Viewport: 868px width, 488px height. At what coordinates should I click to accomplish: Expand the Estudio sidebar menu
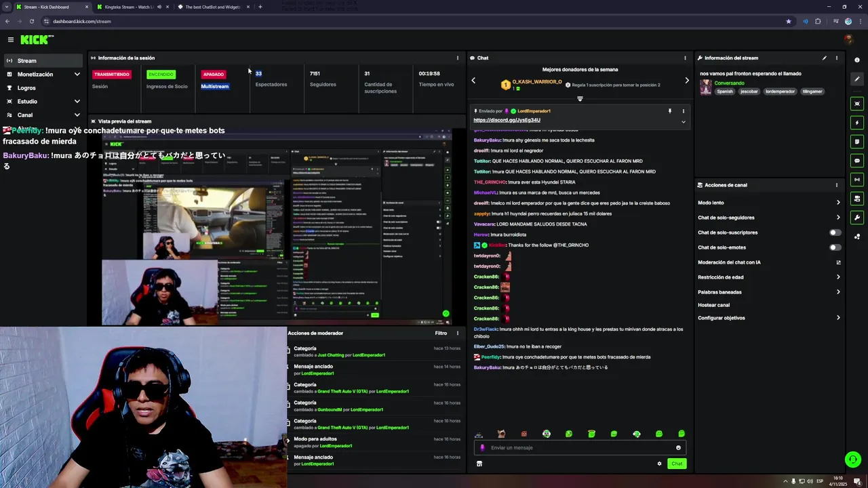pos(43,102)
